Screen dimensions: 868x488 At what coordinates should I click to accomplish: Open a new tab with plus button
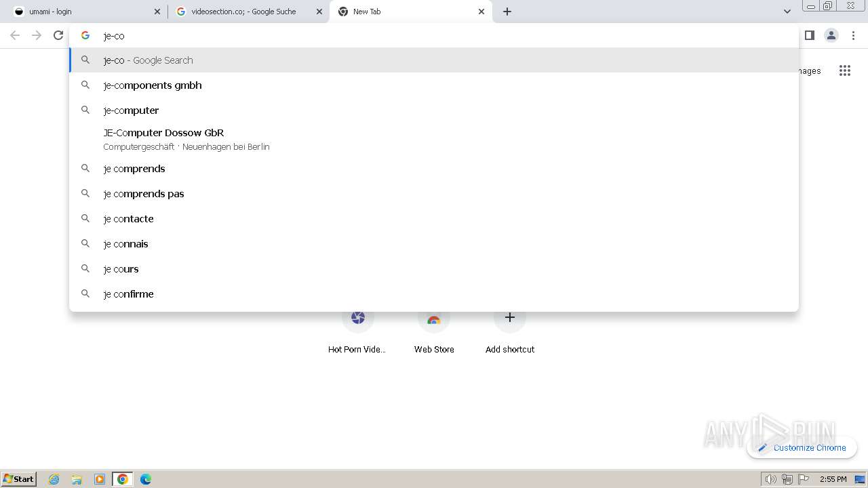[507, 12]
